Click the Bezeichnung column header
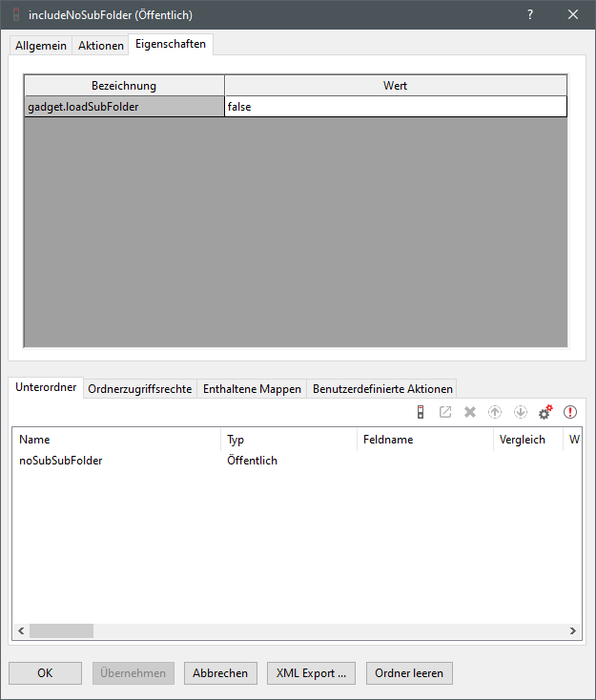Image resolution: width=596 pixels, height=700 pixels. (x=124, y=85)
